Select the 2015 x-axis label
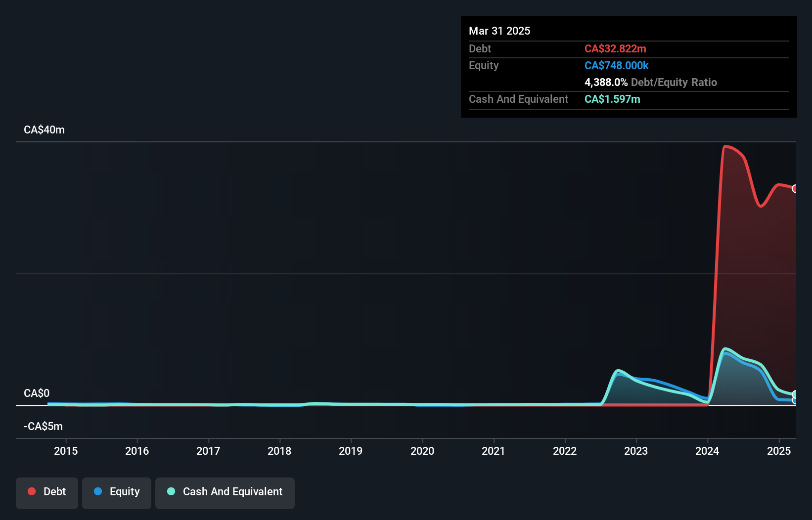The width and height of the screenshot is (812, 520). [66, 451]
